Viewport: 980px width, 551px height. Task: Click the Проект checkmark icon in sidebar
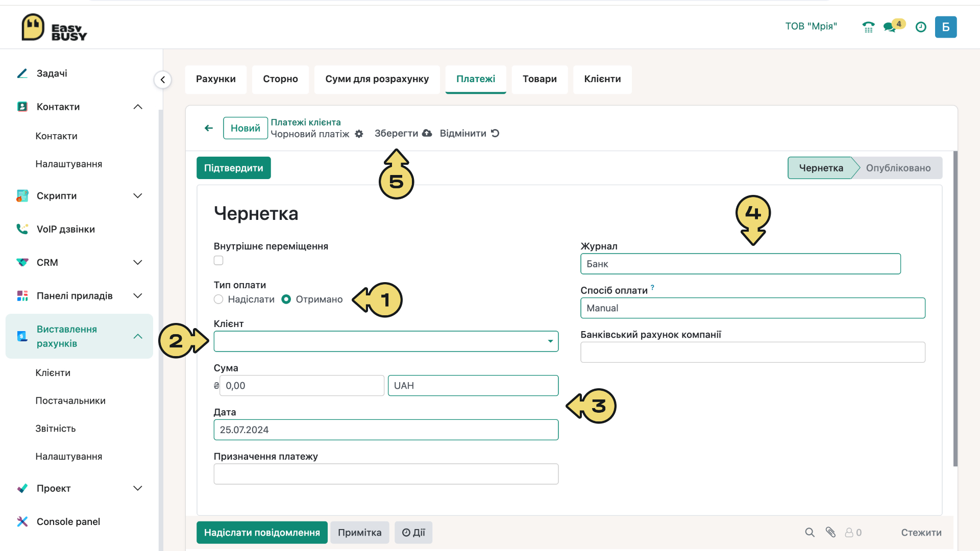click(x=22, y=488)
